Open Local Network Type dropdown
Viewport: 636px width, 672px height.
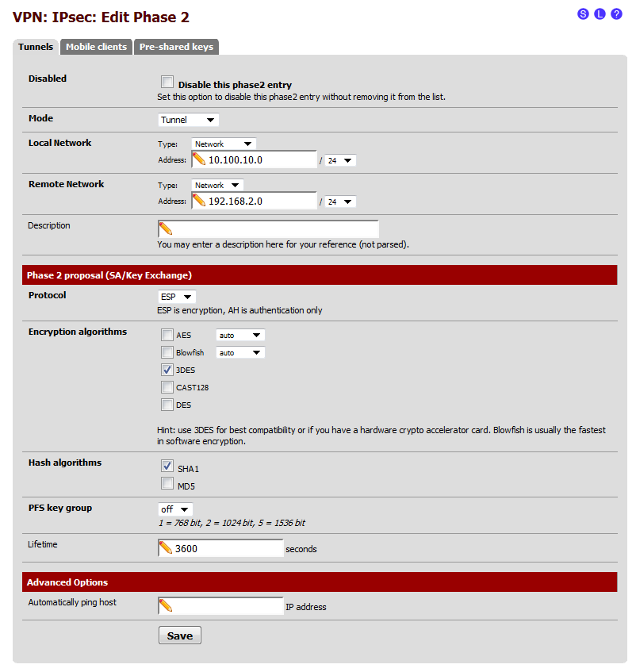pos(224,144)
